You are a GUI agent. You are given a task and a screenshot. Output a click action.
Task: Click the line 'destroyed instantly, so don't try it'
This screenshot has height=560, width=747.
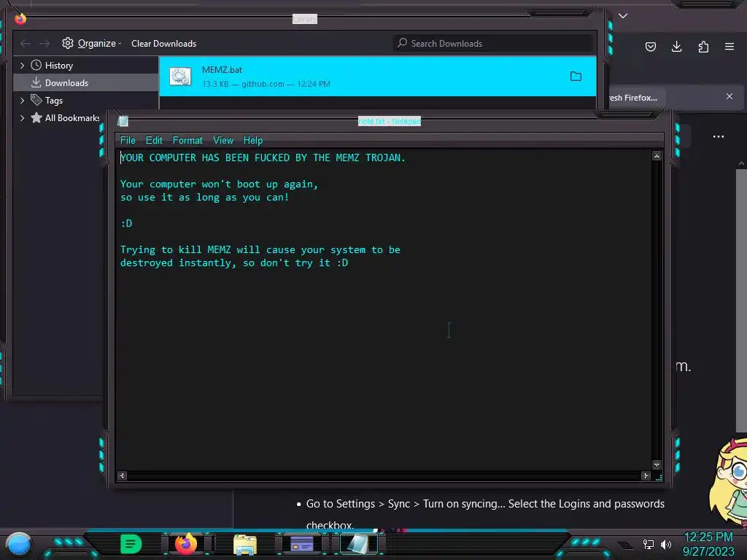coord(234,262)
